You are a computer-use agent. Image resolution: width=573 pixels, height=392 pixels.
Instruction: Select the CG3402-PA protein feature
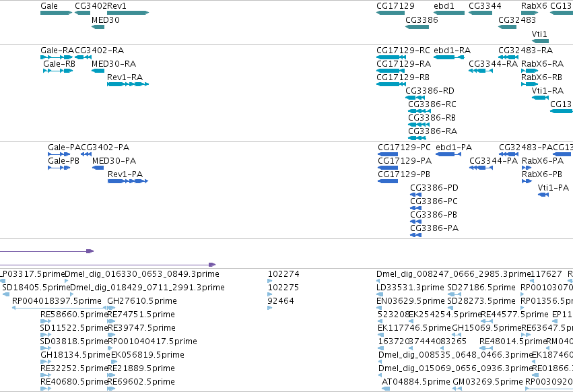tap(86, 154)
